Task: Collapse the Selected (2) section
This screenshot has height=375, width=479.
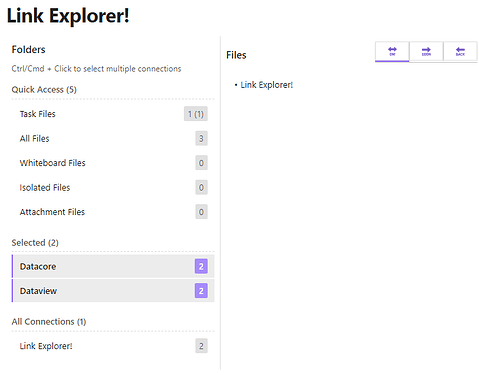Action: pos(35,243)
